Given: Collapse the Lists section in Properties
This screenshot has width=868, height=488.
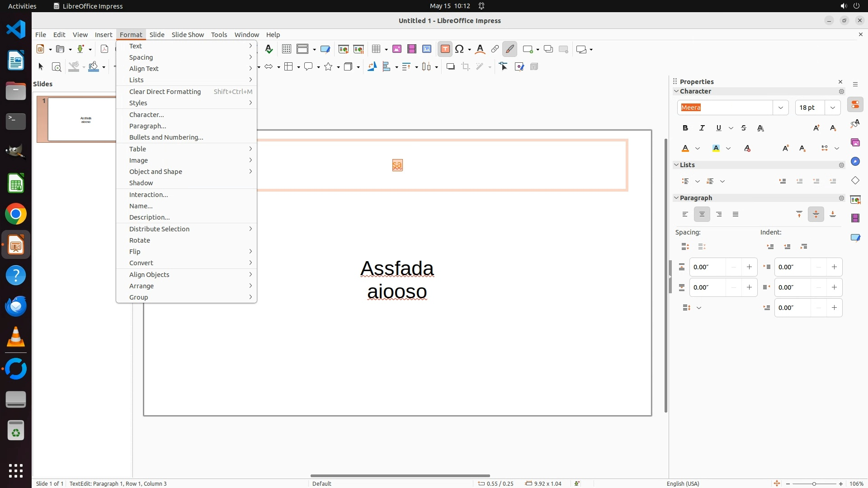Looking at the screenshot, I should (x=677, y=165).
